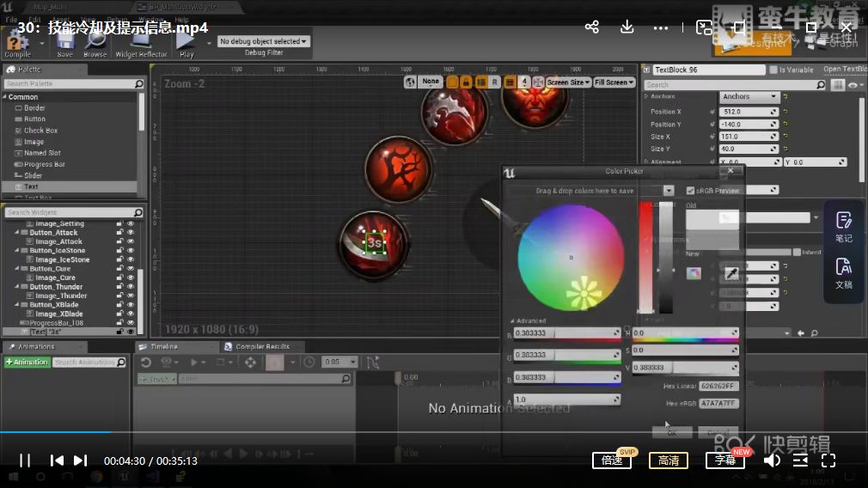Toggle visibility of Image_Cure

(131, 278)
